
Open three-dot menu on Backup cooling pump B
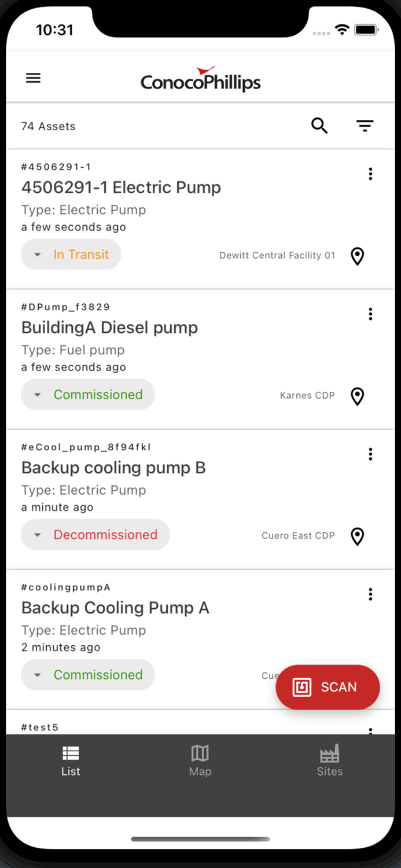point(370,454)
